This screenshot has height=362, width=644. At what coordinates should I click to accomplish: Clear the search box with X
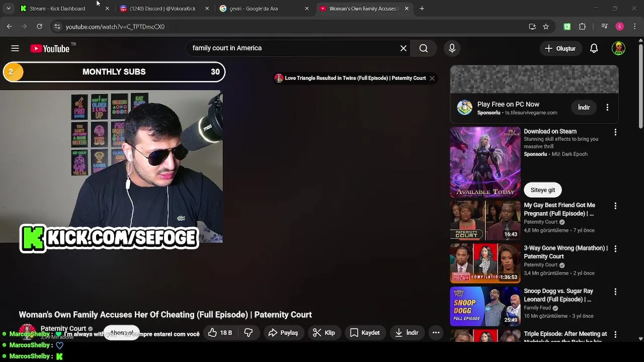404,48
